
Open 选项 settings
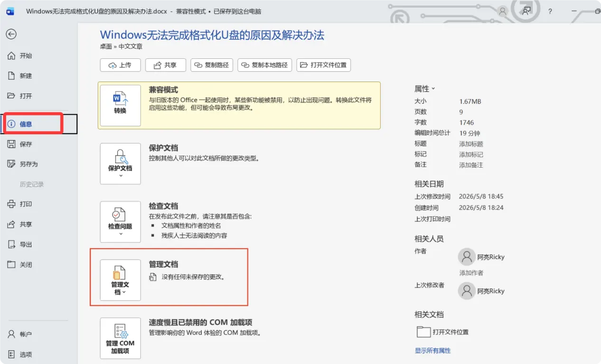coord(26,355)
